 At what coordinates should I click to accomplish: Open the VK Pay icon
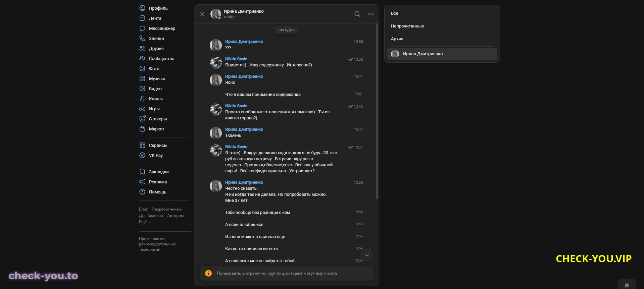(142, 155)
